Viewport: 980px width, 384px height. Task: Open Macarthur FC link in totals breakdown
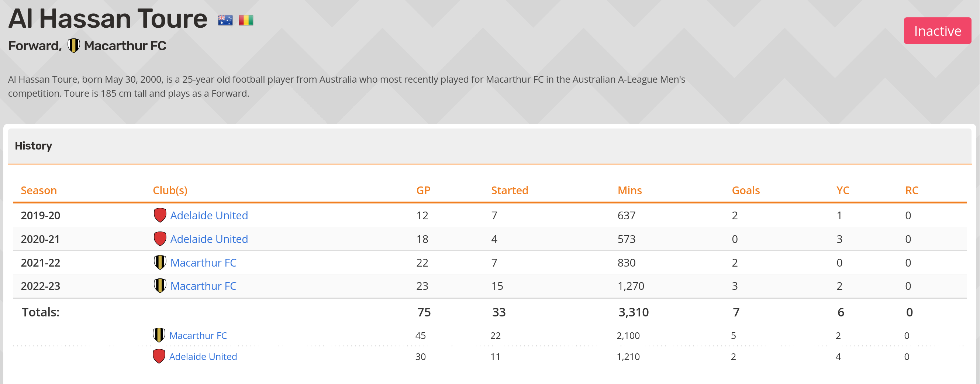[x=198, y=335]
